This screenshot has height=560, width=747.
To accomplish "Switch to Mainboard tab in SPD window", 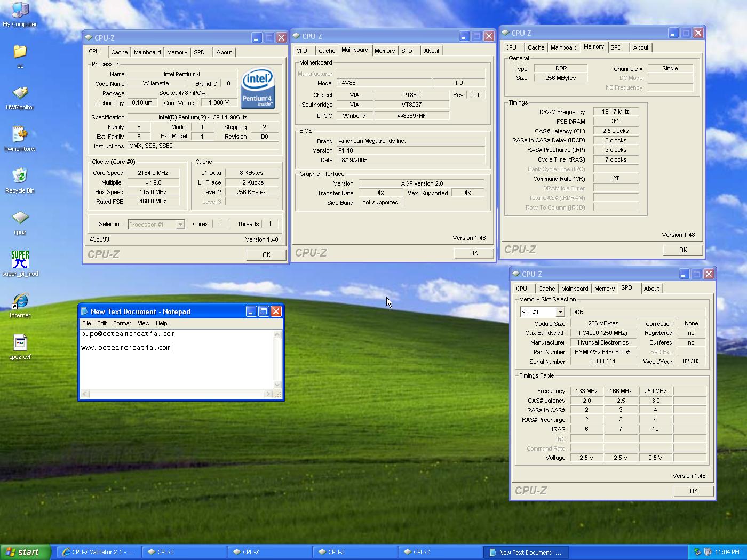I will [575, 289].
